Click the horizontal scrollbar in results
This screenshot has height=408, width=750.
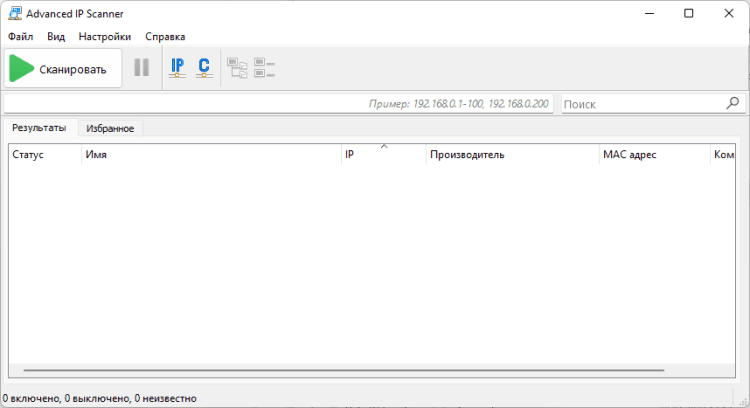(343, 370)
